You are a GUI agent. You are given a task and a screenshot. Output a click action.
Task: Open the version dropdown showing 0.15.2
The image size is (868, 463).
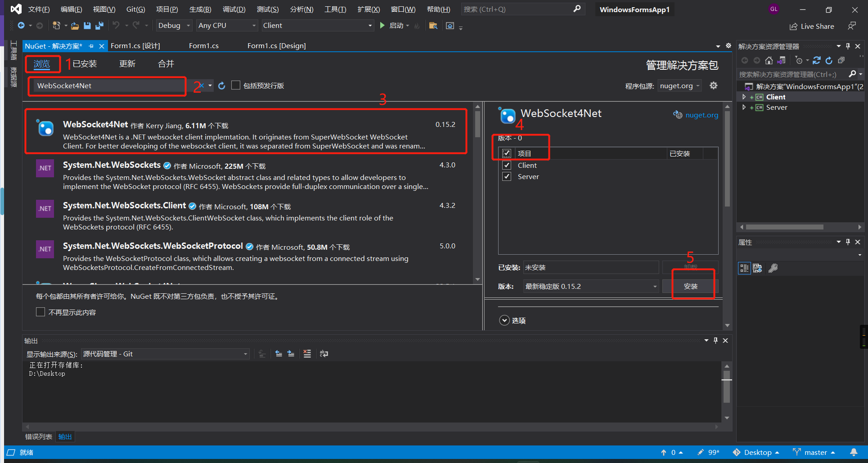tap(591, 286)
